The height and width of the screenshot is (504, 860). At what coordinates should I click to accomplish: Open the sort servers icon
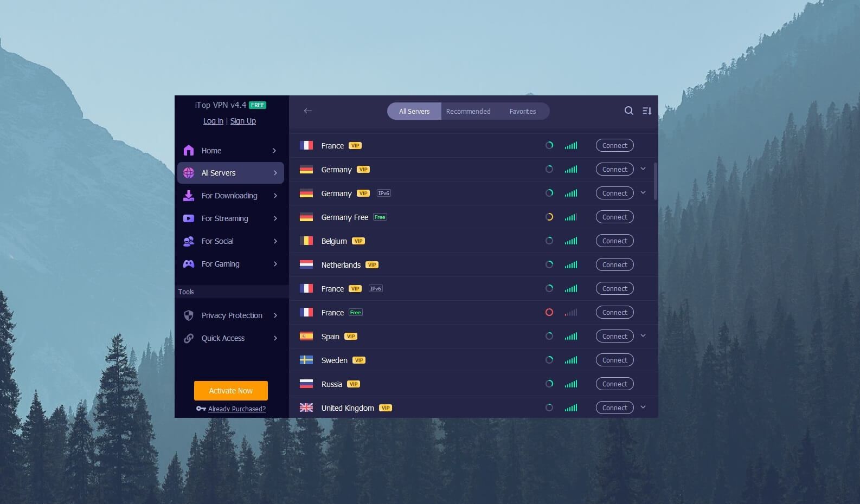coord(647,111)
